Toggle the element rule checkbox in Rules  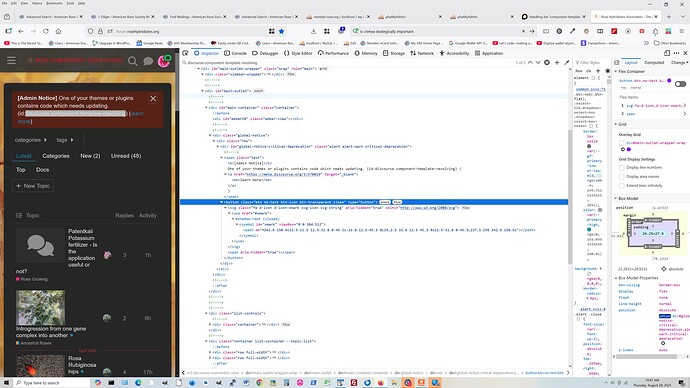tap(593, 78)
